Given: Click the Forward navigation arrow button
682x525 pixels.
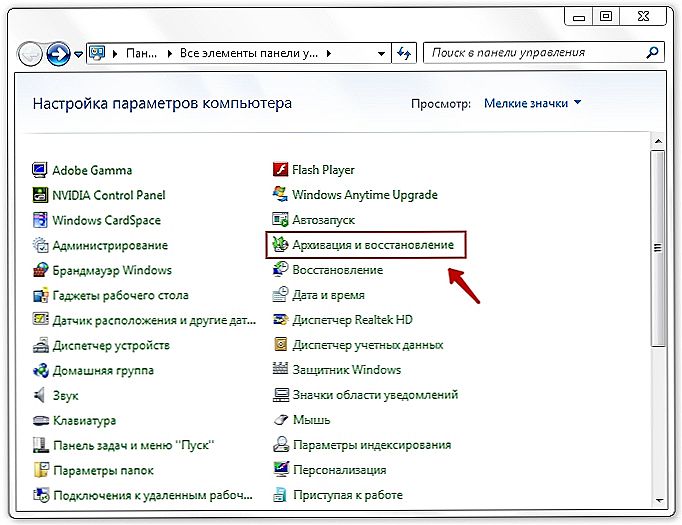Looking at the screenshot, I should pyautogui.click(x=58, y=54).
